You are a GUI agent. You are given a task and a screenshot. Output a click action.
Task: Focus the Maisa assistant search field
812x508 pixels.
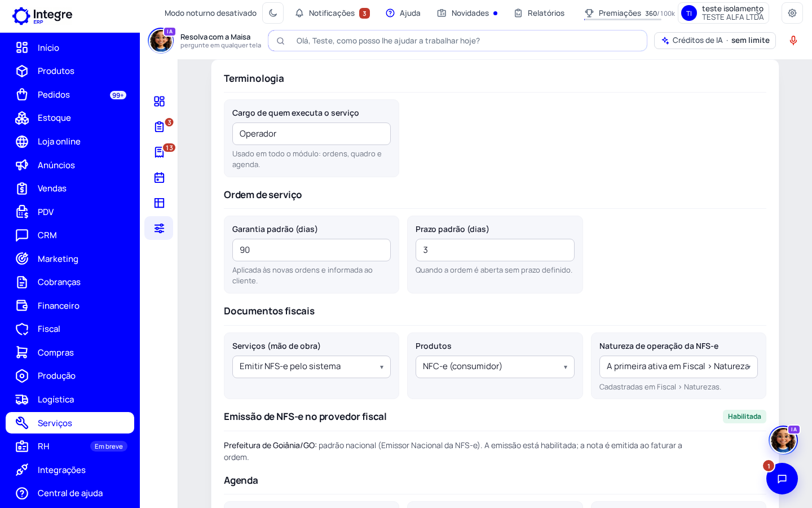[457, 41]
